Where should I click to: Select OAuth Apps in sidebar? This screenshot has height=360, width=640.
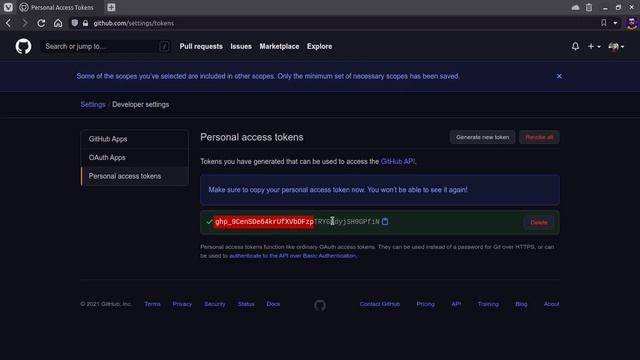tap(134, 158)
